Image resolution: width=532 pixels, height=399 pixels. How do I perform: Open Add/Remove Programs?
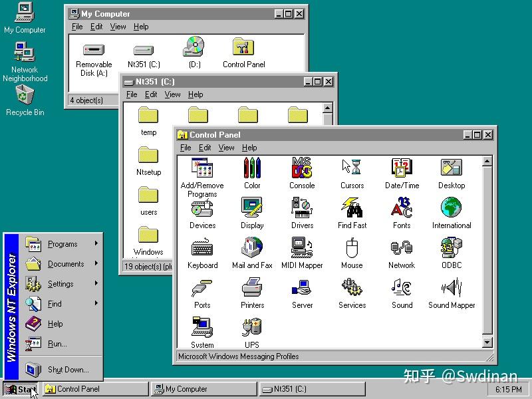point(202,169)
